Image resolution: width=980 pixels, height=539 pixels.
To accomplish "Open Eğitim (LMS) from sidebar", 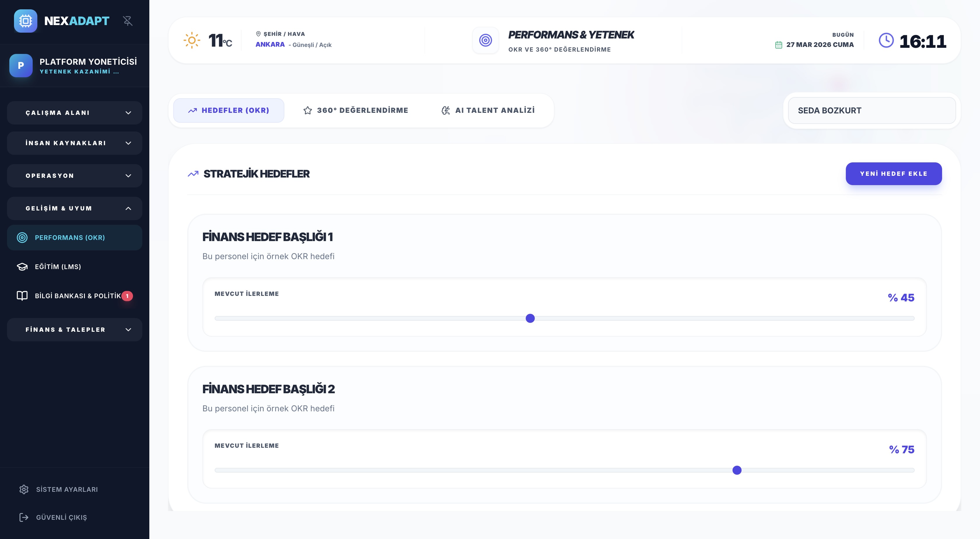I will pyautogui.click(x=58, y=266).
